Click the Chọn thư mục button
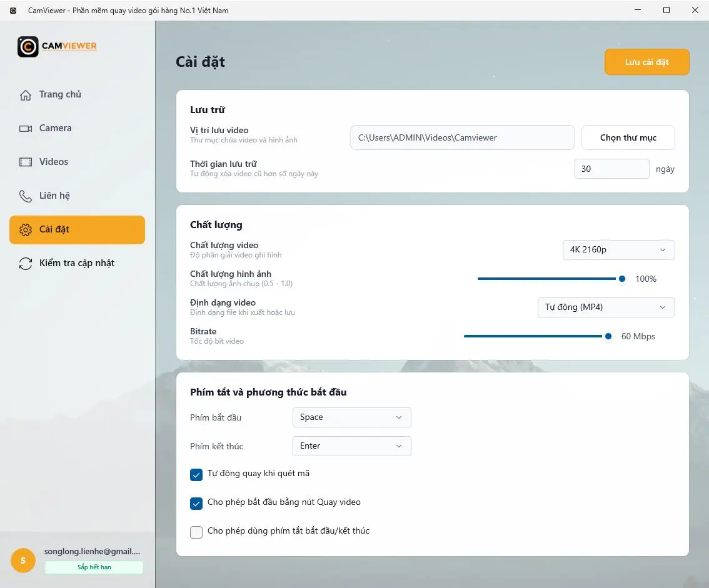 (628, 137)
